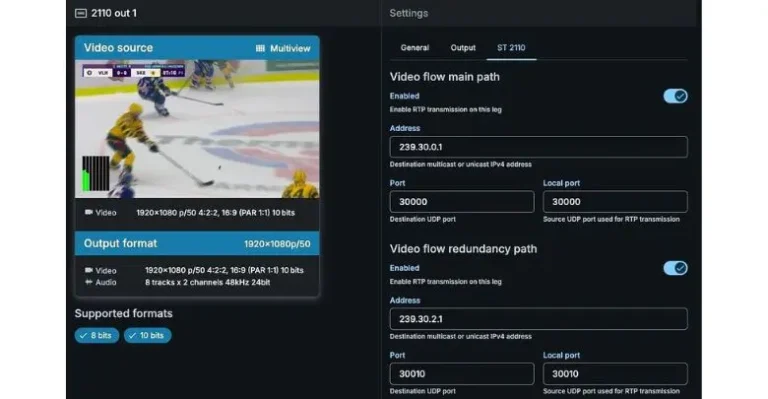Click the audio level meter in preview

(95, 173)
